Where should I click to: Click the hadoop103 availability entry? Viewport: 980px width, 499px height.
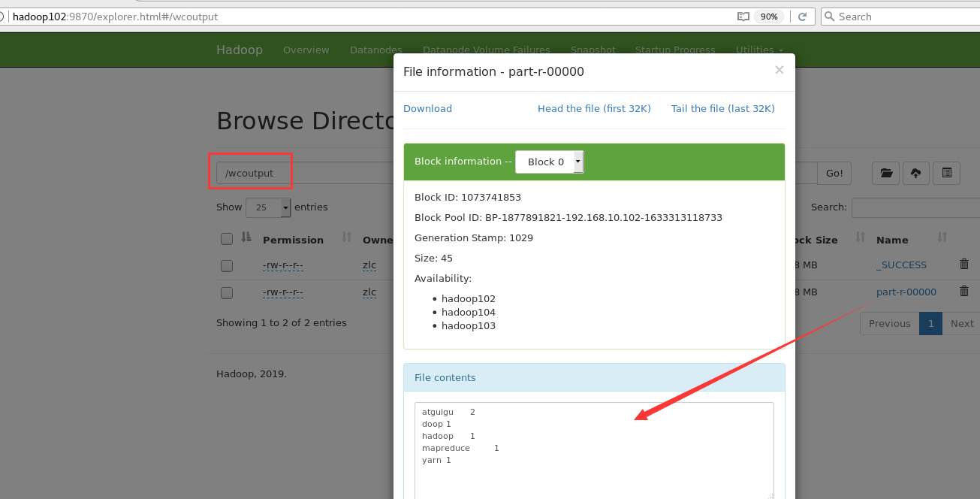(469, 325)
